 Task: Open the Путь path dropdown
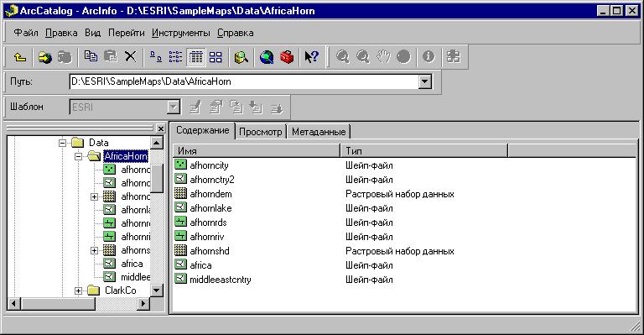coord(424,81)
